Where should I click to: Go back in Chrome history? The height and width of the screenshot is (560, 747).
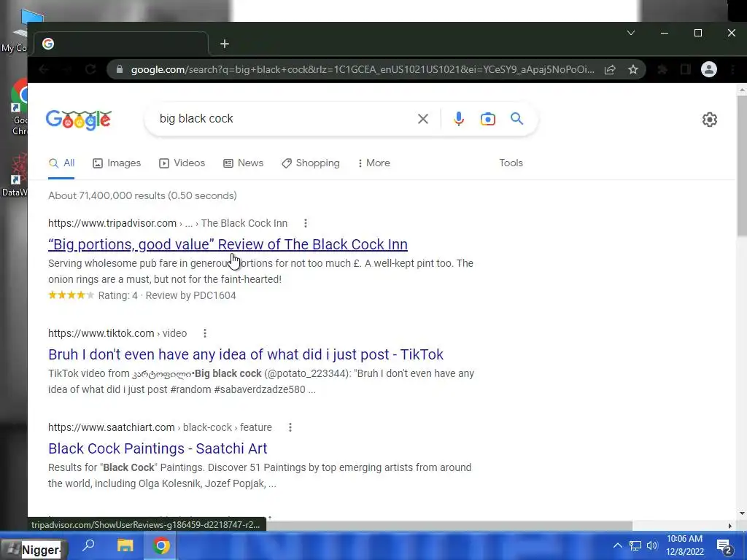click(x=44, y=69)
